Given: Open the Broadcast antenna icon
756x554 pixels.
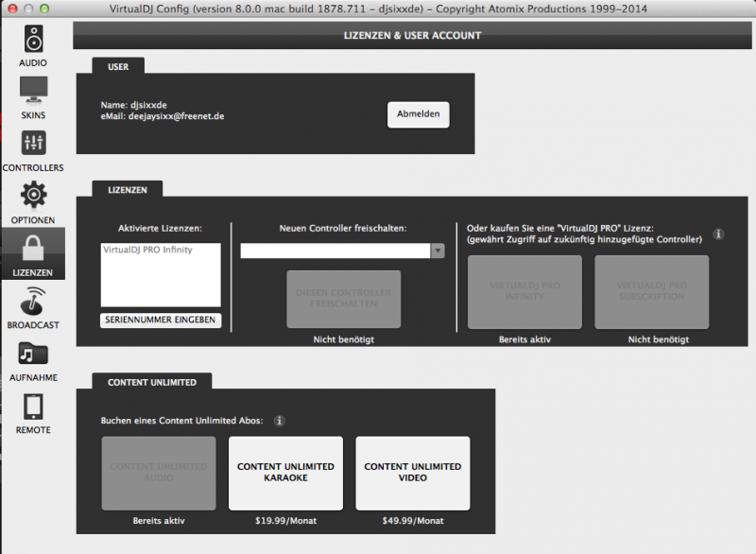Looking at the screenshot, I should (x=33, y=301).
